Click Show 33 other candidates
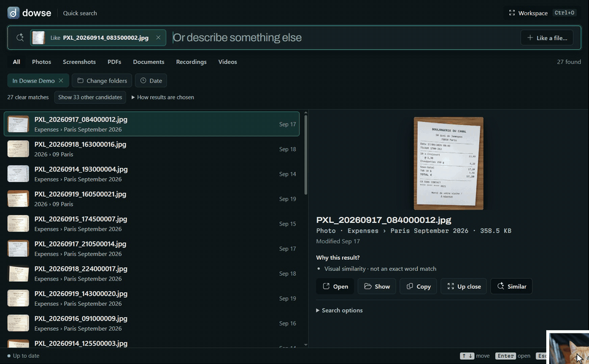 (90, 97)
